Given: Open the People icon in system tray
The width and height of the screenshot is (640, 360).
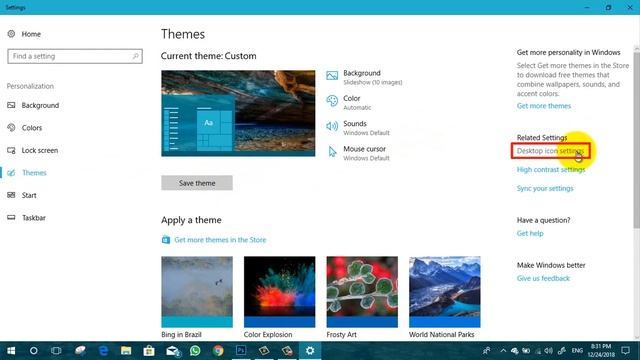Looking at the screenshot, I should pos(487,351).
